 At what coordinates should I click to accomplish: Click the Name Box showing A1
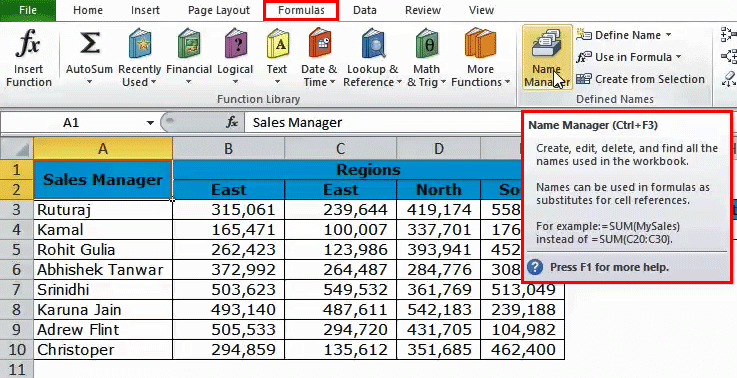click(71, 123)
